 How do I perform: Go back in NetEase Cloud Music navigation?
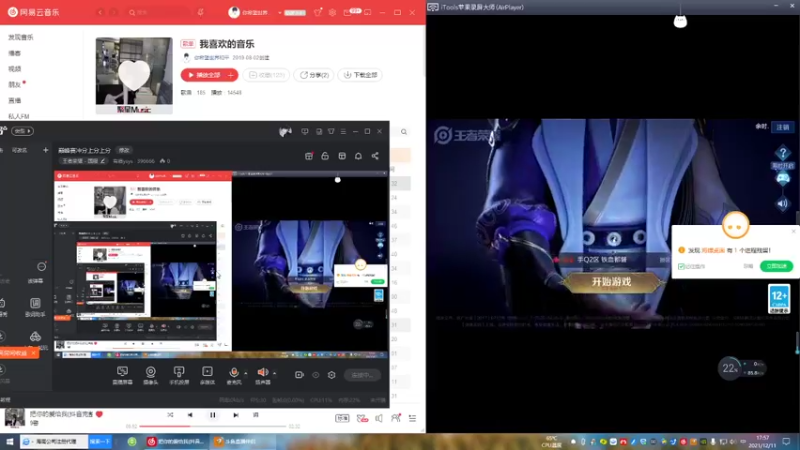click(100, 12)
